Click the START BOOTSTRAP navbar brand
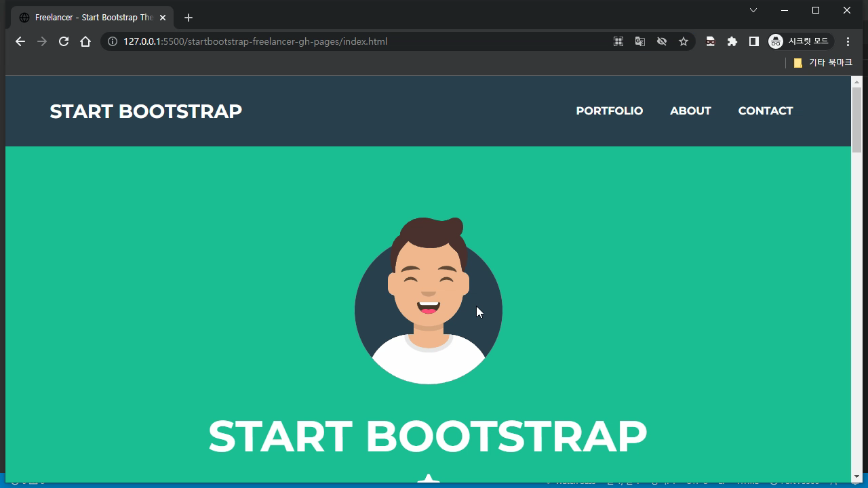 (x=146, y=111)
